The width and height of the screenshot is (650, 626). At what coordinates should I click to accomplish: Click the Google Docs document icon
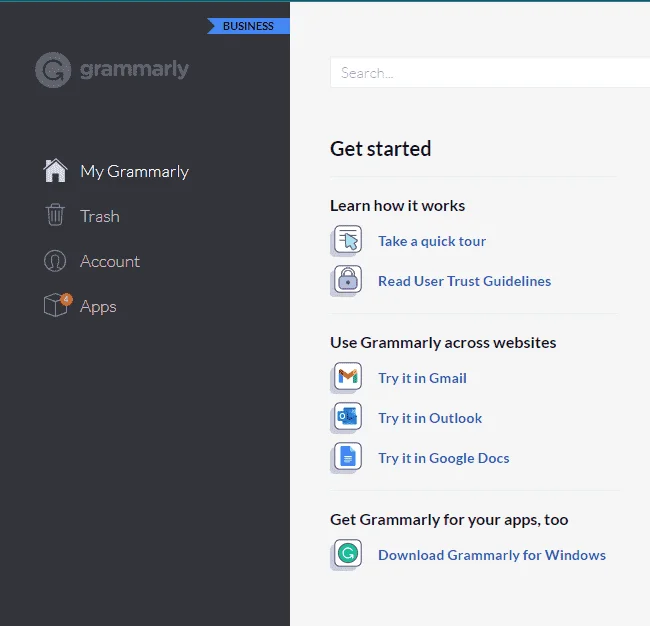click(x=348, y=456)
